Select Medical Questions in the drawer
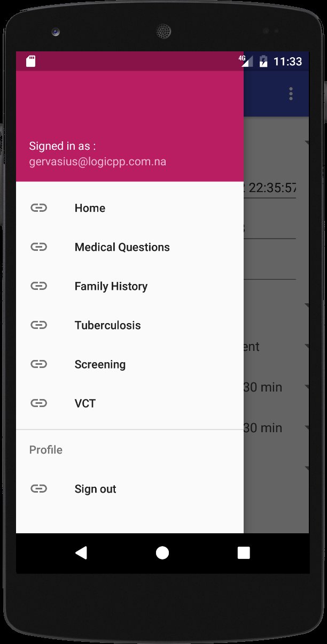 [122, 247]
